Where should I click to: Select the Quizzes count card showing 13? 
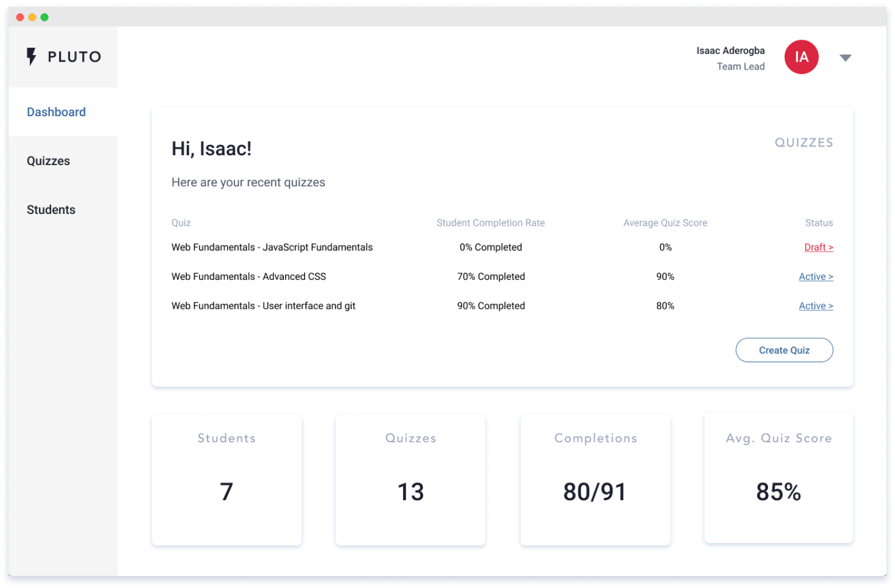click(x=410, y=480)
